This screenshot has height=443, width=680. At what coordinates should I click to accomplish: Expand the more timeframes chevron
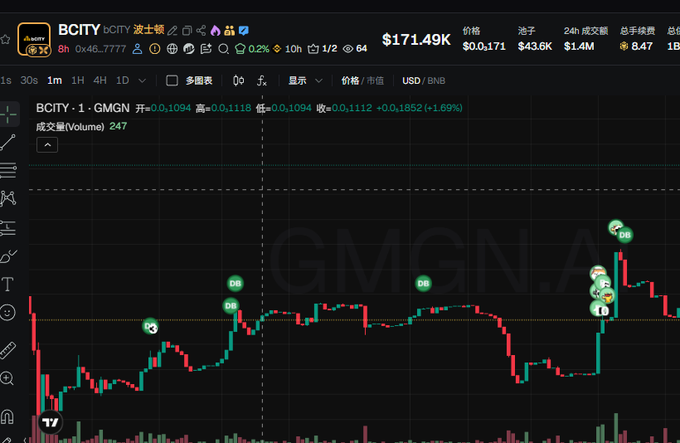[142, 81]
